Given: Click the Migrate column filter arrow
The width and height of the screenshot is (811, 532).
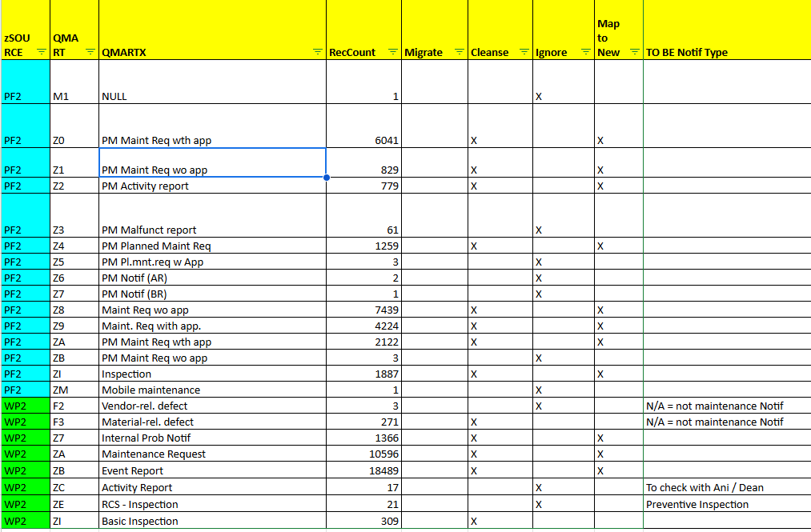Looking at the screenshot, I should click(x=460, y=53).
